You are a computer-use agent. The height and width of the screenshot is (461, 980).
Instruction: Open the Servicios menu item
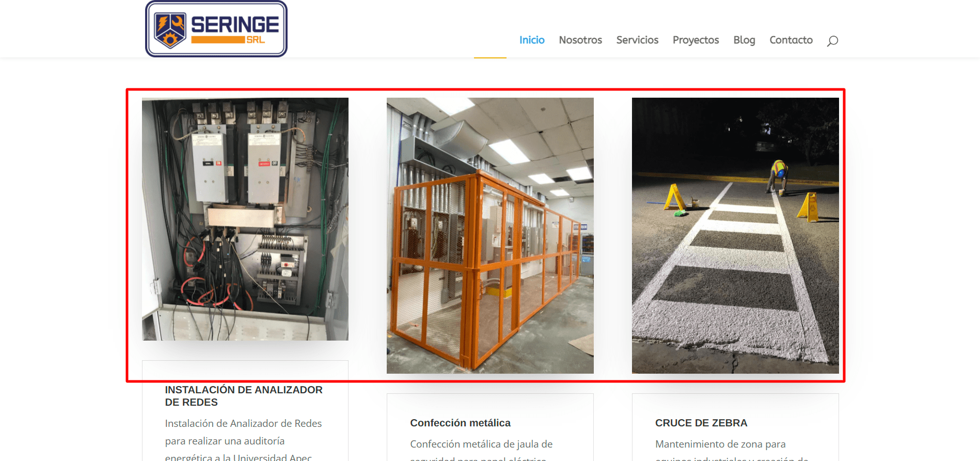(x=637, y=40)
